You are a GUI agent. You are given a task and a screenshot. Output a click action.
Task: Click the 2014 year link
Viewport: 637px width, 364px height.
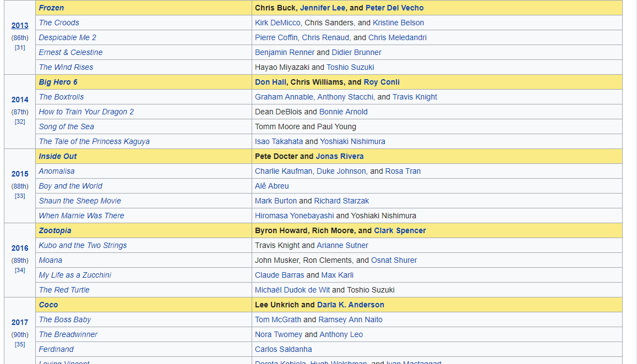(x=20, y=100)
